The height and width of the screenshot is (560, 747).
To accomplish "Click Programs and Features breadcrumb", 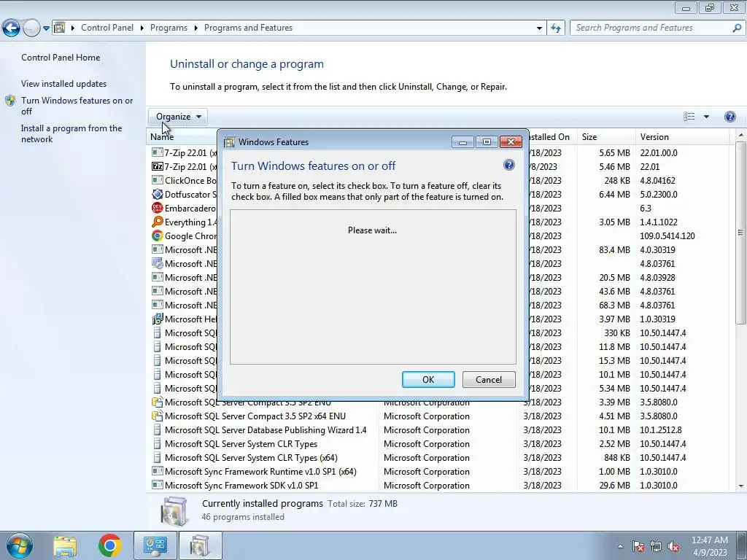I will (248, 28).
